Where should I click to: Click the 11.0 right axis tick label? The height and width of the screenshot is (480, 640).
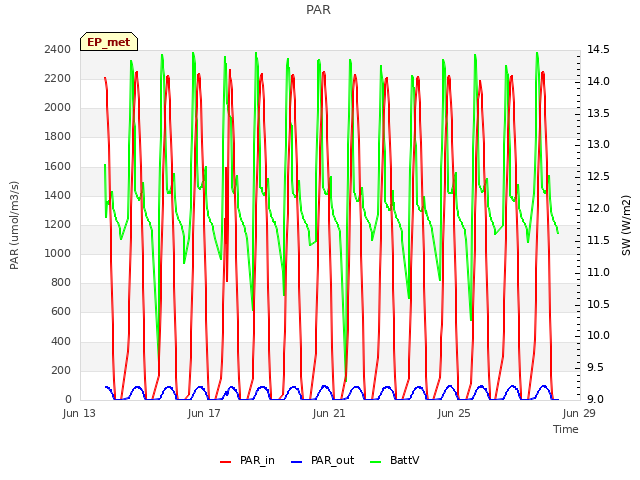point(598,272)
